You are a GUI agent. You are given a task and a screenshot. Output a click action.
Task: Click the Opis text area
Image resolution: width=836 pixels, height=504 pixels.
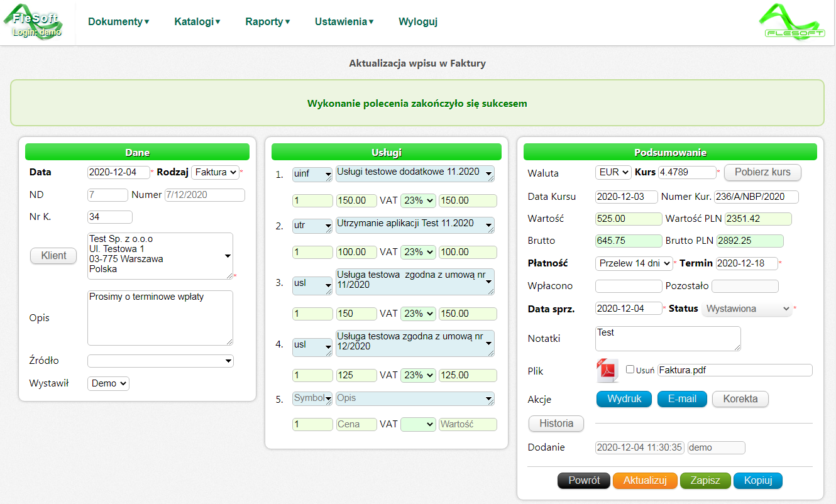[x=160, y=318]
